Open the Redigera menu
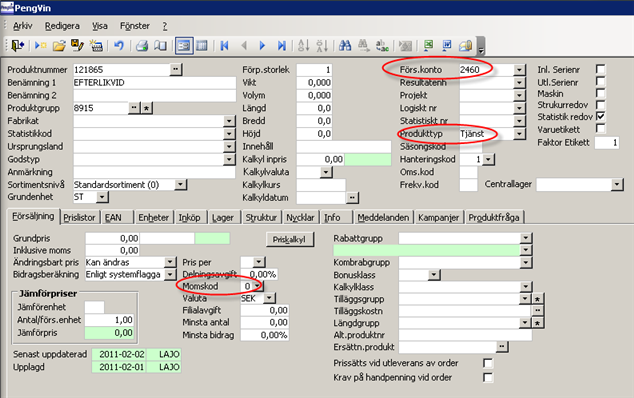The image size is (634, 398). click(x=62, y=26)
